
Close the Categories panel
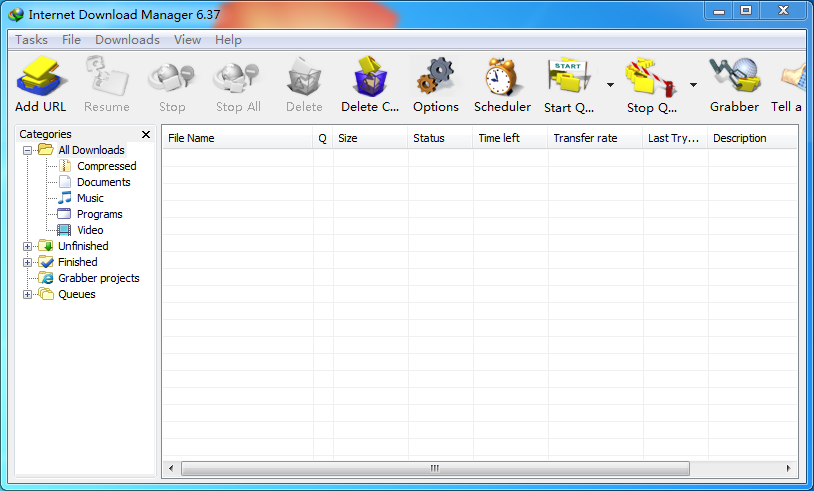(146, 134)
